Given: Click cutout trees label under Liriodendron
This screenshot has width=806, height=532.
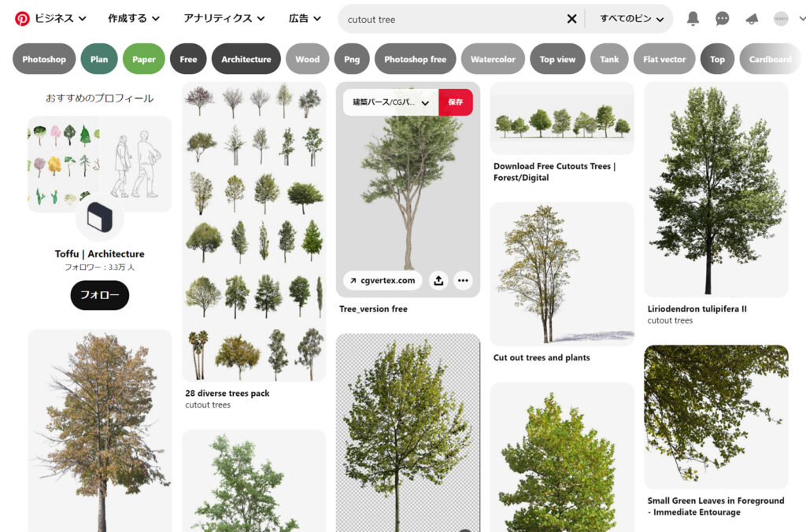Looking at the screenshot, I should tap(671, 321).
